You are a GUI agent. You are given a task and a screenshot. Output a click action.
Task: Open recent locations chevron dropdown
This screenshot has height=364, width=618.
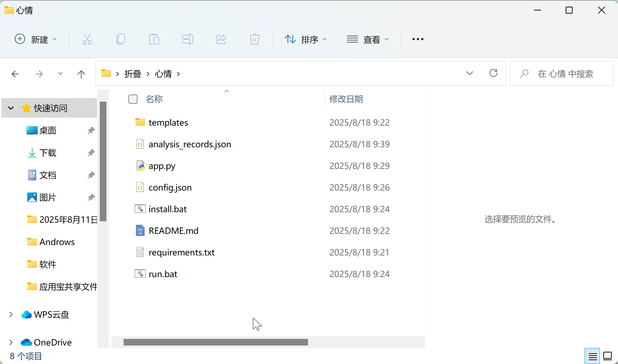(x=60, y=74)
